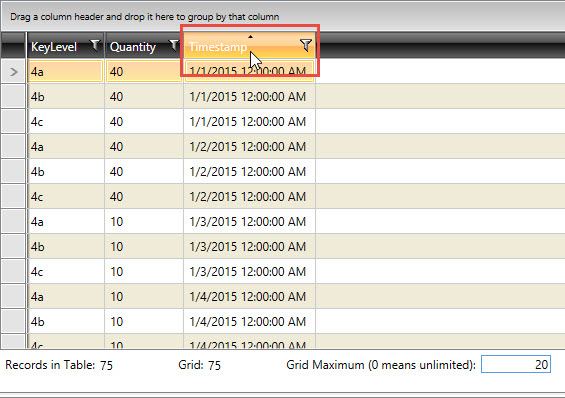
Task: Select Timestamp cell of 4a on 1/4/2015
Action: pos(250,296)
